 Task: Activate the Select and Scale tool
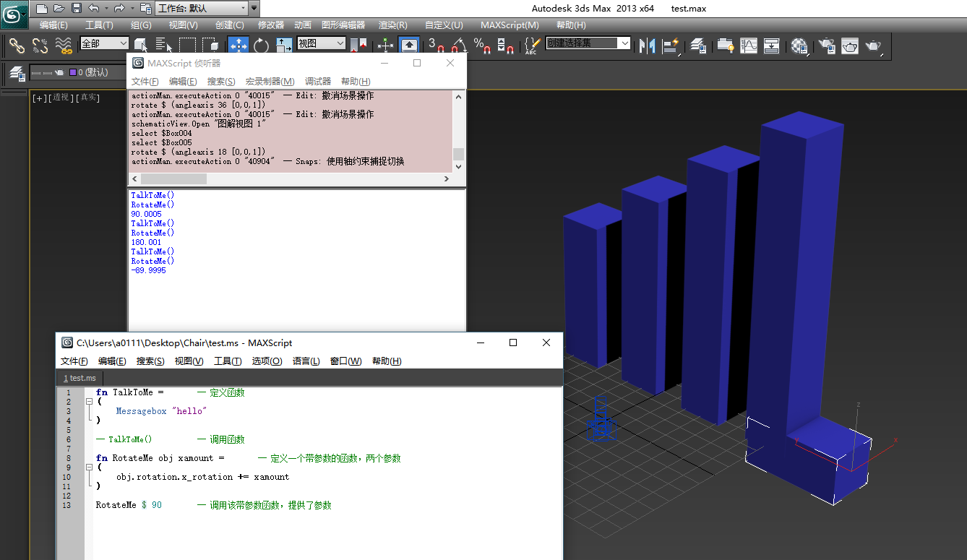click(x=284, y=46)
